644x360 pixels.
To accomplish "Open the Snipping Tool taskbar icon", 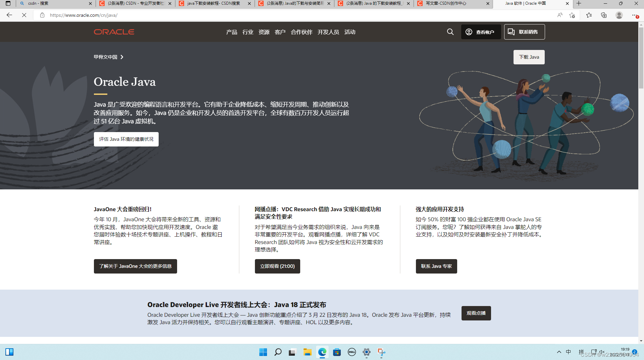I will [x=381, y=352].
